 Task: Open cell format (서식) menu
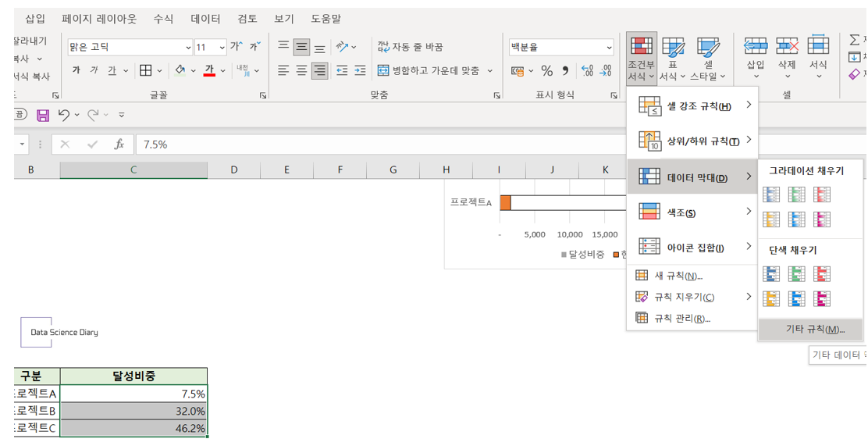click(818, 58)
